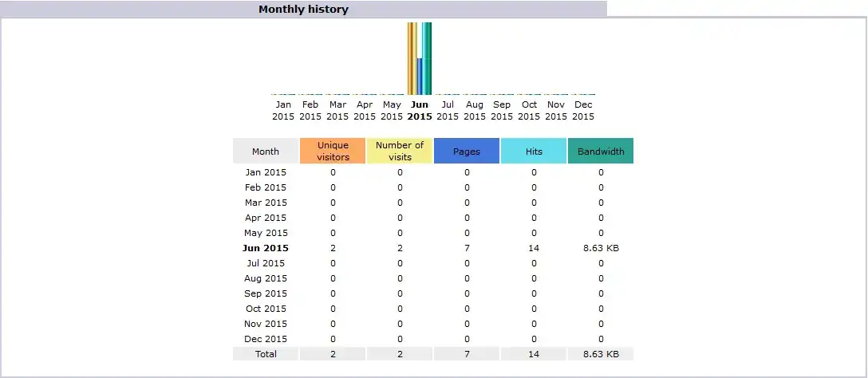The height and width of the screenshot is (378, 868).
Task: Click the Jun 2015 hits value 14
Action: (x=534, y=248)
